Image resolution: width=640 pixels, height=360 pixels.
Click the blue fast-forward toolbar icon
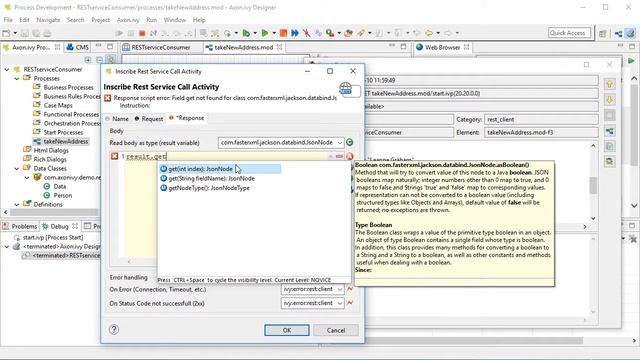pos(295,33)
